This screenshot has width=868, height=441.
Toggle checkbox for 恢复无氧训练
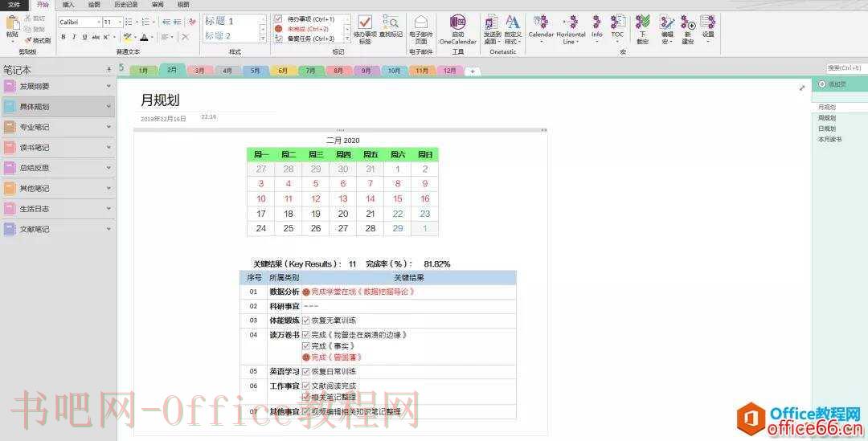click(x=306, y=321)
